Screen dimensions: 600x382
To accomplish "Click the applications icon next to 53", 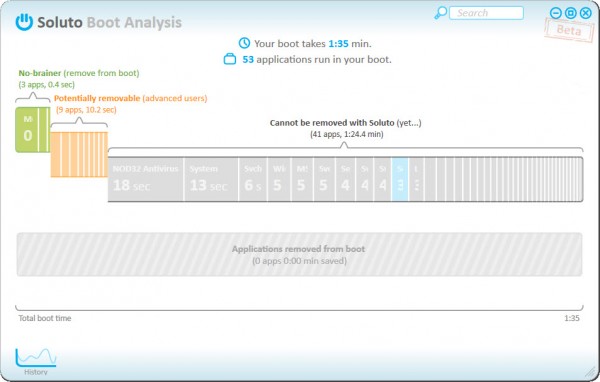I will (x=230, y=59).
